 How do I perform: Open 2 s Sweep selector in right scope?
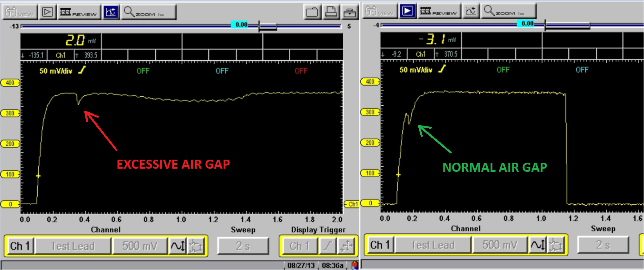603,245
